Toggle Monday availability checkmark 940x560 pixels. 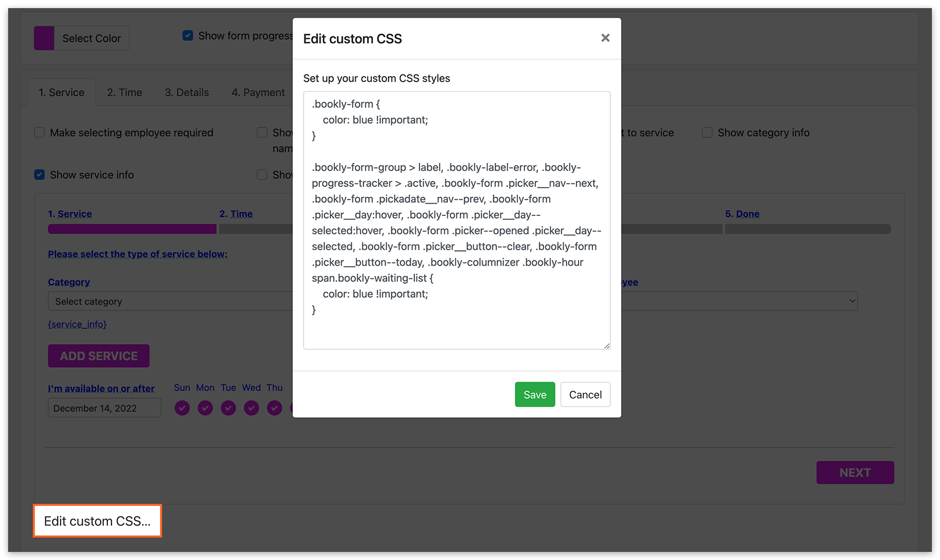click(205, 408)
